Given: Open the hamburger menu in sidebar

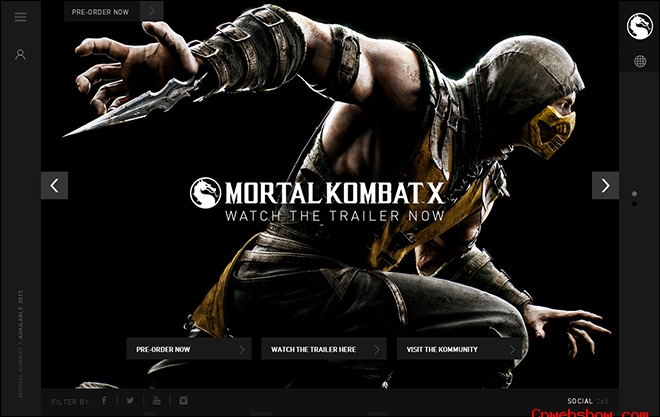Looking at the screenshot, I should (x=20, y=17).
